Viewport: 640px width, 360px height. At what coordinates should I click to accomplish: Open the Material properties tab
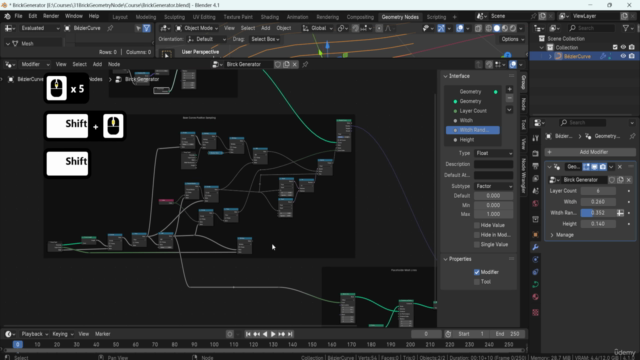[536, 297]
